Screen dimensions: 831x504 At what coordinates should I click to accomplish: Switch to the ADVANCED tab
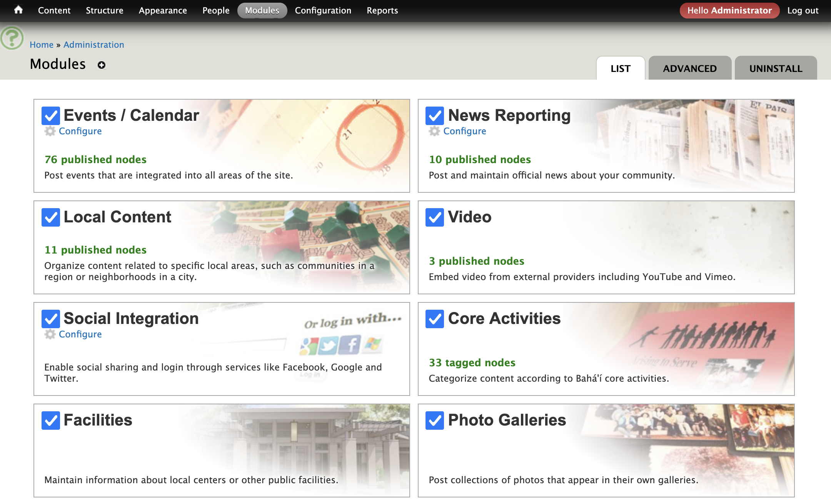689,68
